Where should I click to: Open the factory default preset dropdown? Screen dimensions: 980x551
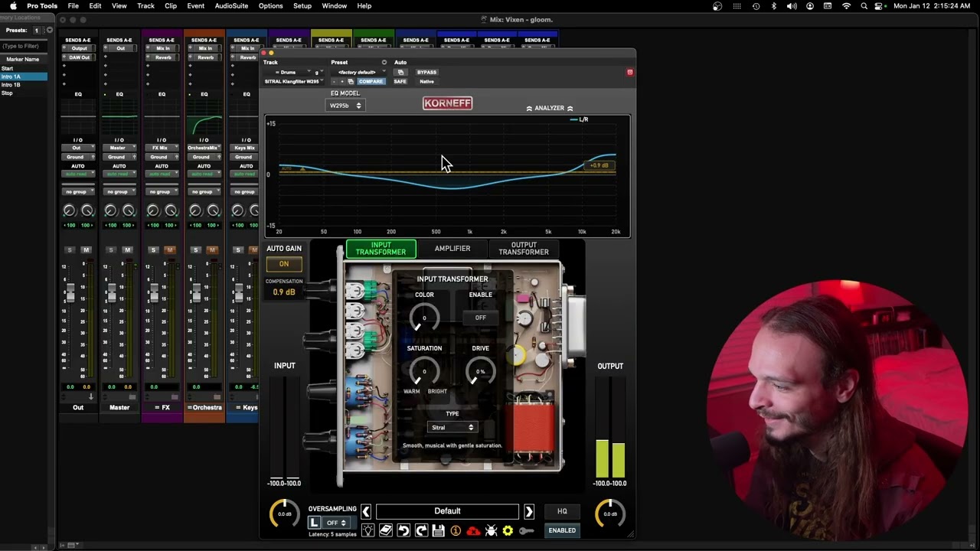(x=358, y=72)
